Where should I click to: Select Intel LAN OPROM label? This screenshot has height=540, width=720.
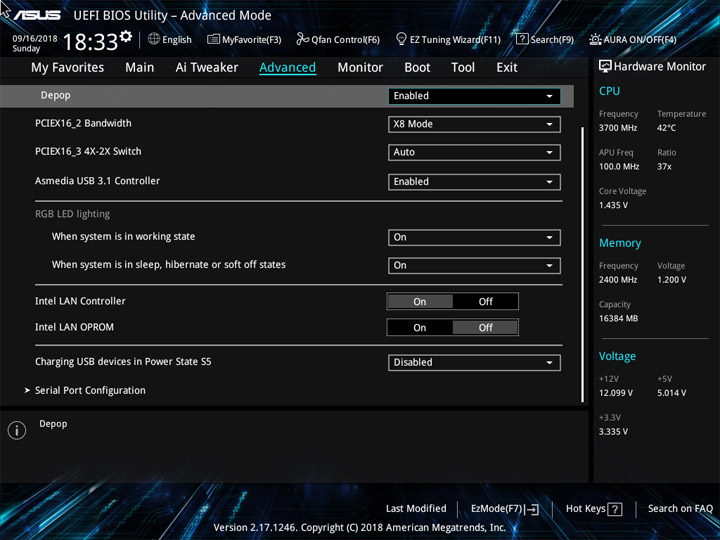(x=74, y=327)
